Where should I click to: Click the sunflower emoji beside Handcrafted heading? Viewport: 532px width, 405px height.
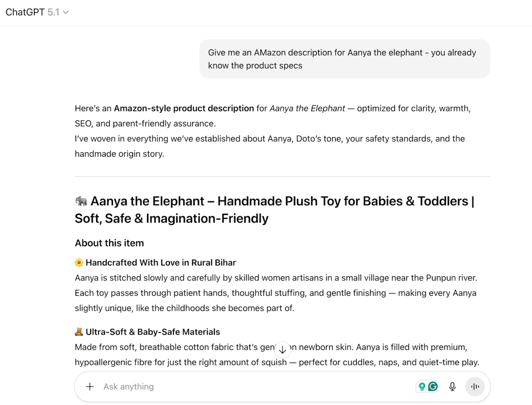coord(78,262)
